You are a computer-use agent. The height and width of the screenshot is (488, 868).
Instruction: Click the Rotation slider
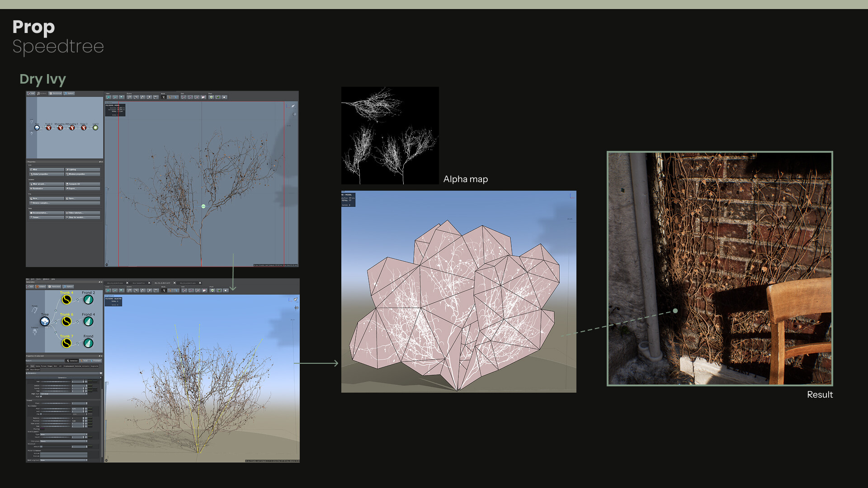point(55,418)
